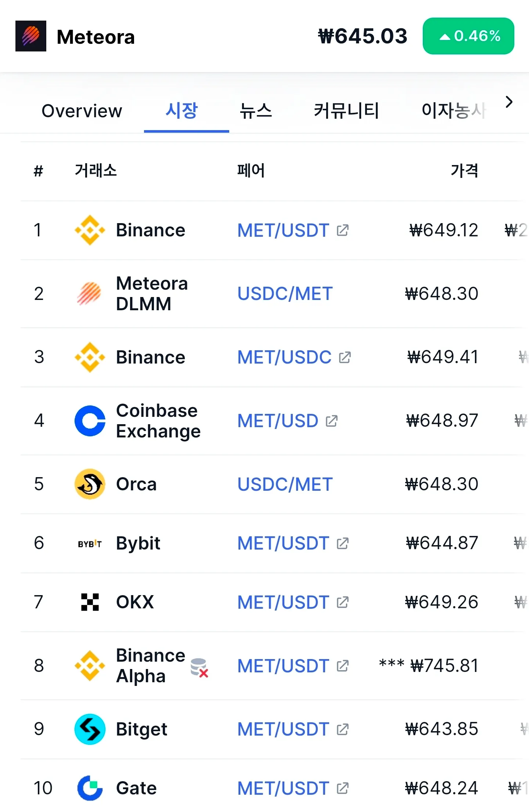Viewport: 529px width, 812px height.
Task: Click the Meteora logo in the header
Action: [31, 36]
